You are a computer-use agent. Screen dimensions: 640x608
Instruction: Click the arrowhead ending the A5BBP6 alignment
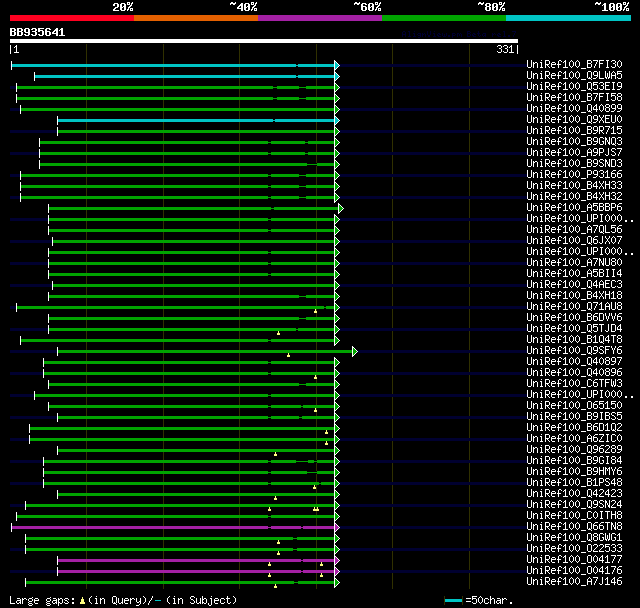click(x=340, y=208)
